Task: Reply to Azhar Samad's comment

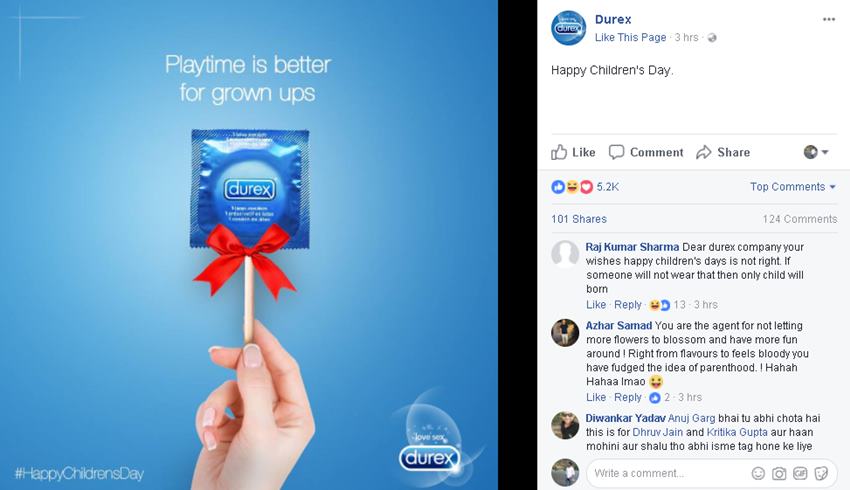Action: [627, 397]
